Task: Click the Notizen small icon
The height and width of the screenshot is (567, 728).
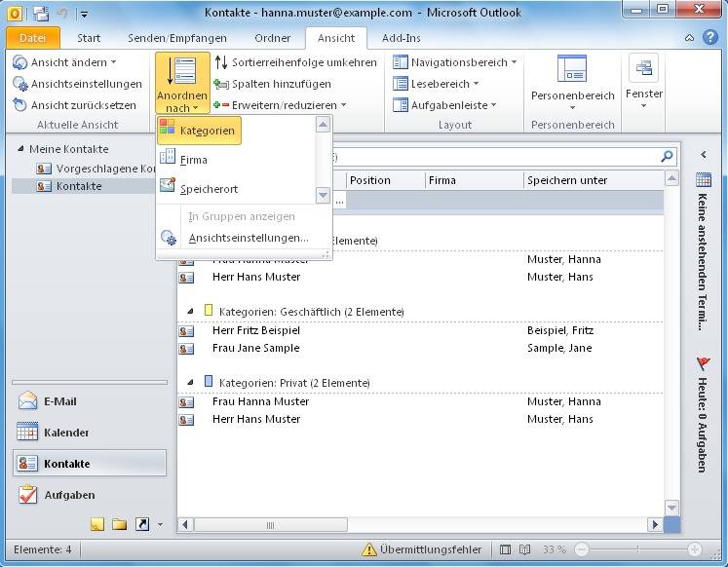Action: coord(97,524)
